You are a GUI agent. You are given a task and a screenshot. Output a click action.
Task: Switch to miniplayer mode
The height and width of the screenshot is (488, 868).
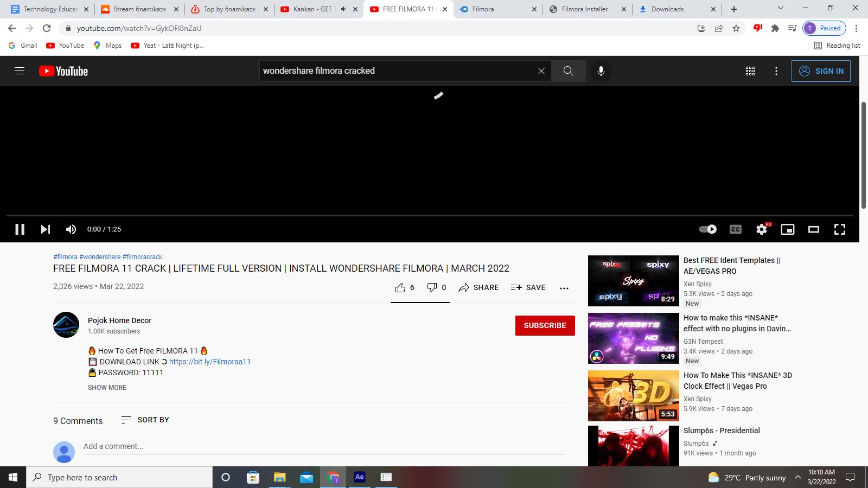(787, 229)
